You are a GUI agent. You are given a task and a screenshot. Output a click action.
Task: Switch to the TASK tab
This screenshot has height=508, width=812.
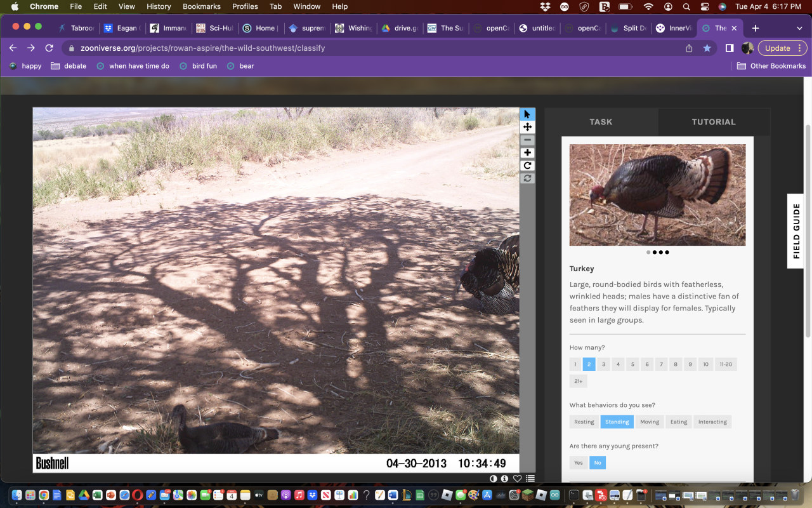pos(601,122)
